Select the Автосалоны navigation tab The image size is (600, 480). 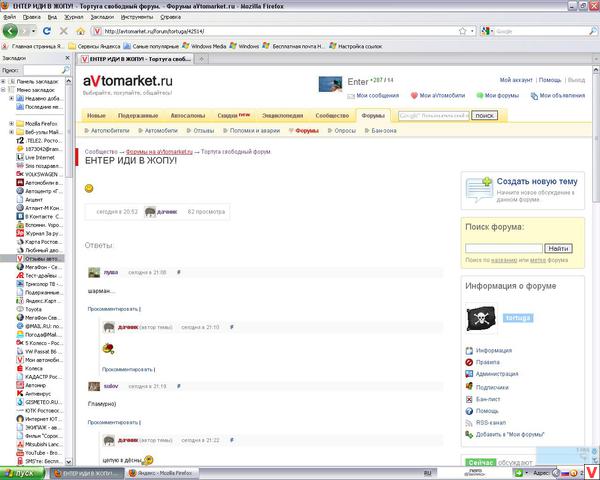(x=188, y=116)
